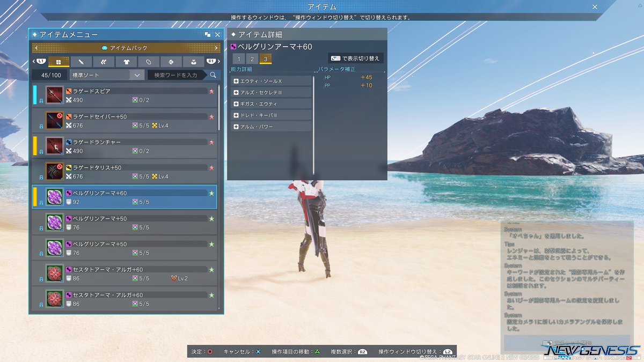Toggle lock icon on ベルグリンアーマ+60 row
644x362 pixels.
click(41, 202)
